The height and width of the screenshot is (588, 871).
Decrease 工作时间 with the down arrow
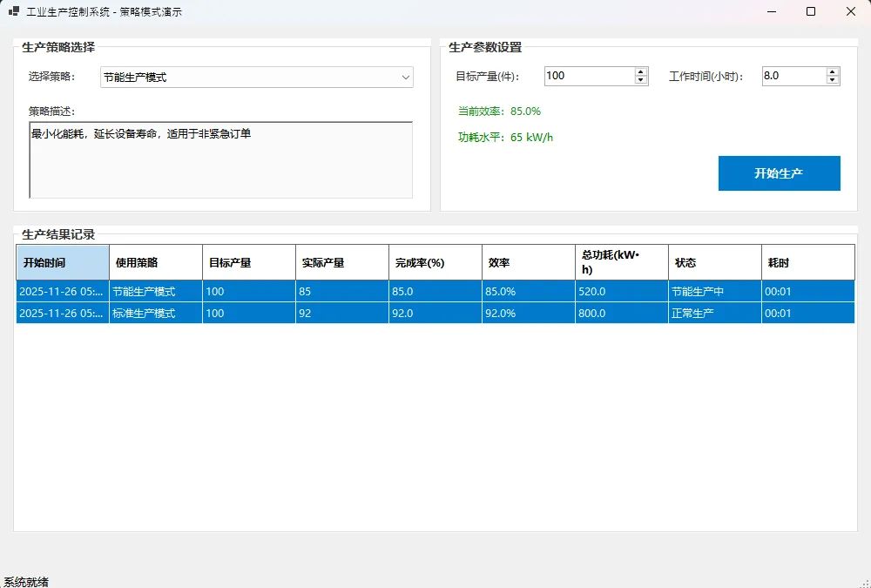pyautogui.click(x=833, y=80)
